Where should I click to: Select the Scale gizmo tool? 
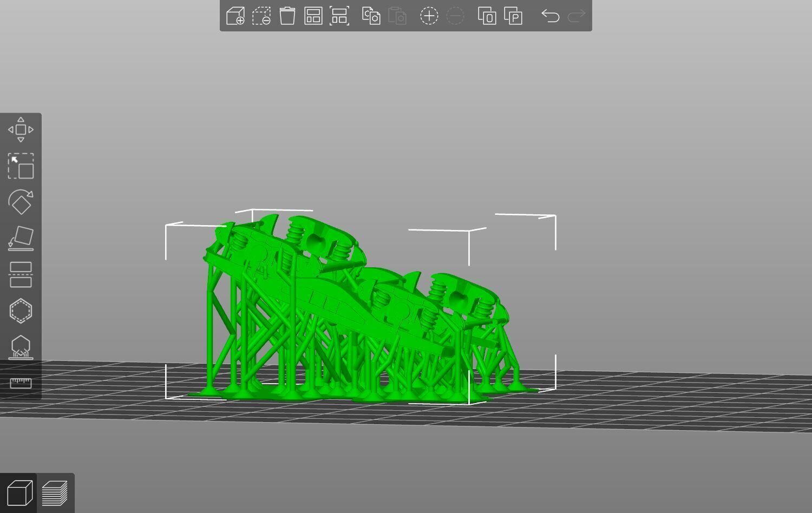tap(21, 166)
